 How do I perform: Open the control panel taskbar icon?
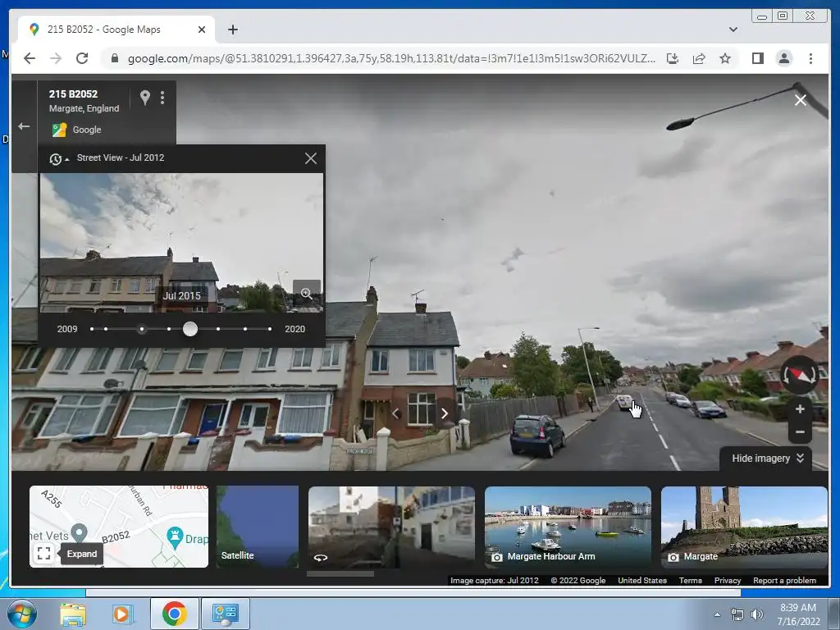click(x=225, y=614)
